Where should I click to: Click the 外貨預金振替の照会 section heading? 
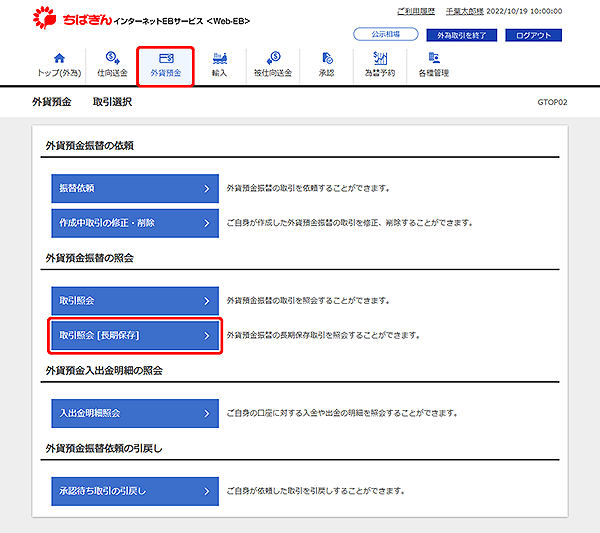pyautogui.click(x=90, y=258)
